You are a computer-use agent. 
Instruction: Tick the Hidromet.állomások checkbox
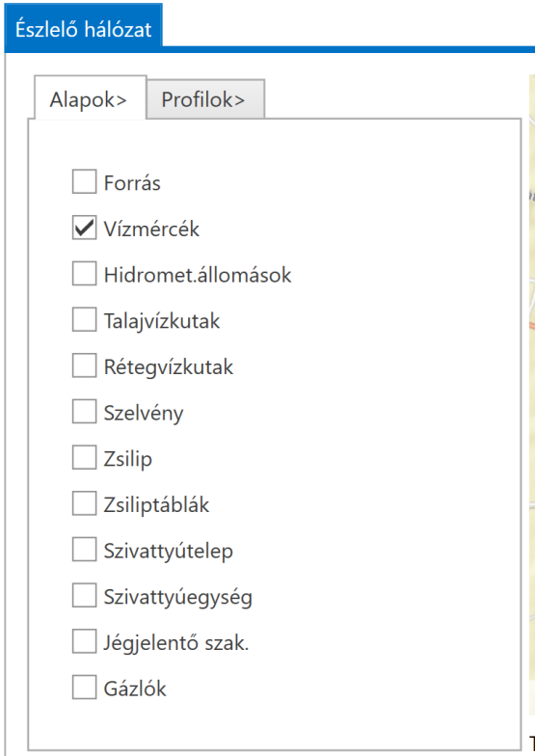[x=85, y=274]
